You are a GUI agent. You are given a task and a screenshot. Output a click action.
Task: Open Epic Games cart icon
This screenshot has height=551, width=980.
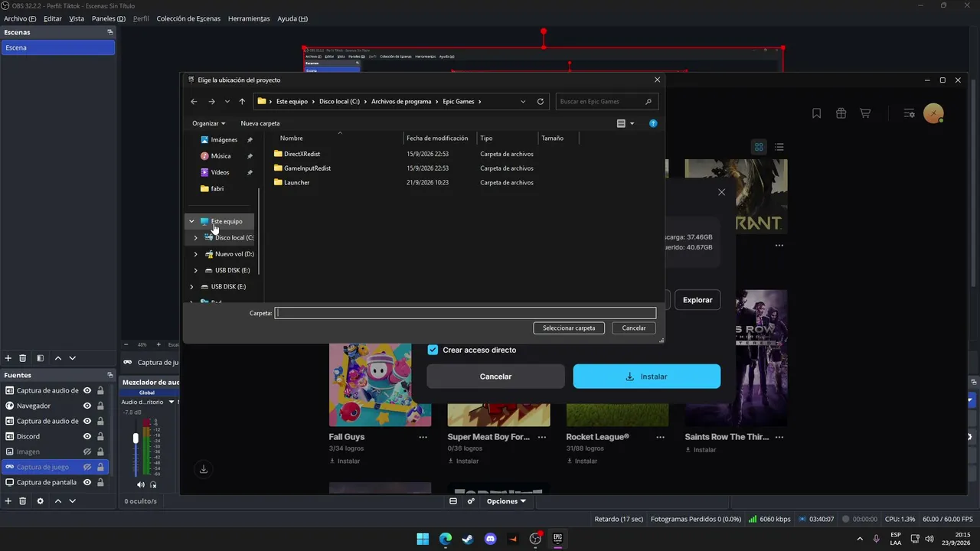pyautogui.click(x=865, y=113)
